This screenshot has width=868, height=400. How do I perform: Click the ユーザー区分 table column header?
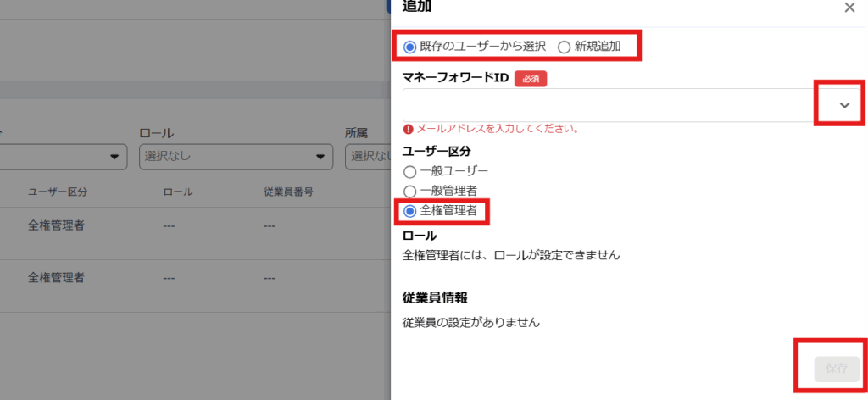pyautogui.click(x=58, y=192)
